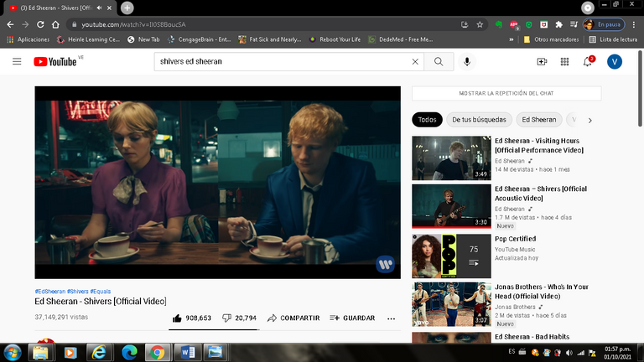Open Microsoft Edge from the taskbar
This screenshot has height=362, width=644.
click(129, 353)
